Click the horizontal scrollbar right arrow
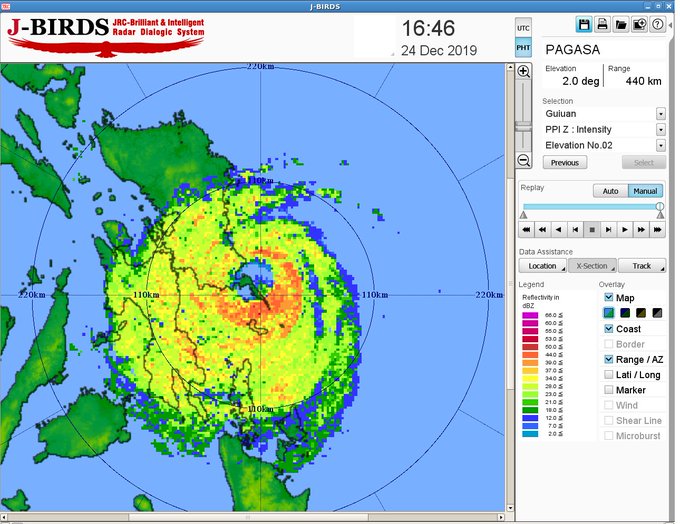This screenshot has height=524, width=680. tap(501, 517)
